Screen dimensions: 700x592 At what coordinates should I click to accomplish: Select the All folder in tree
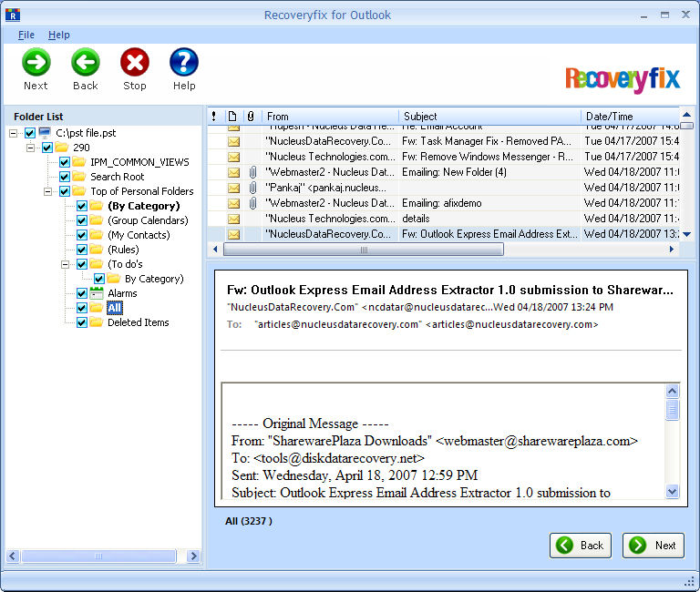coord(114,307)
